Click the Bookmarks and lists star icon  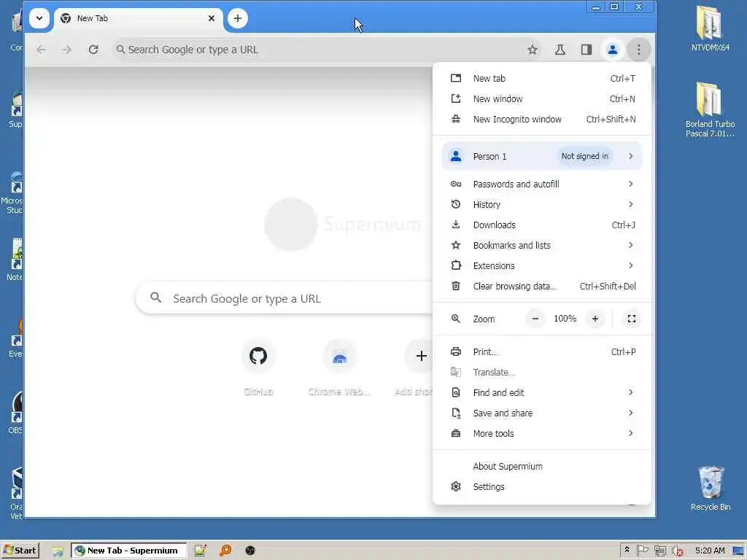[x=456, y=245]
